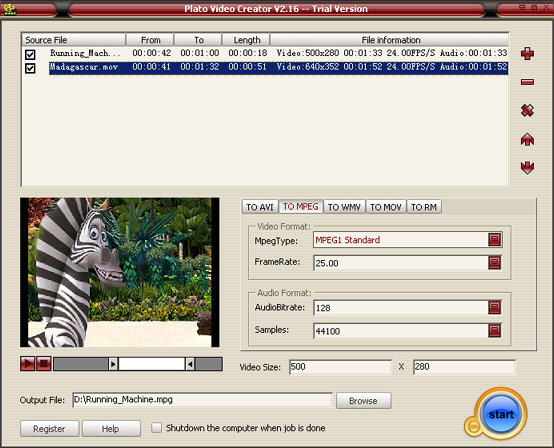Click the 25.00 FrameRate value field
554x448 pixels.
point(401,263)
